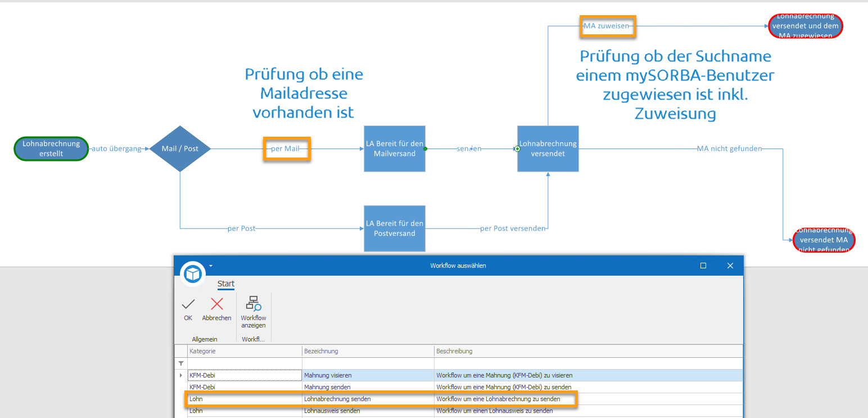Image resolution: width=868 pixels, height=418 pixels.
Task: Sort by the Kategorie column header
Action: point(245,351)
